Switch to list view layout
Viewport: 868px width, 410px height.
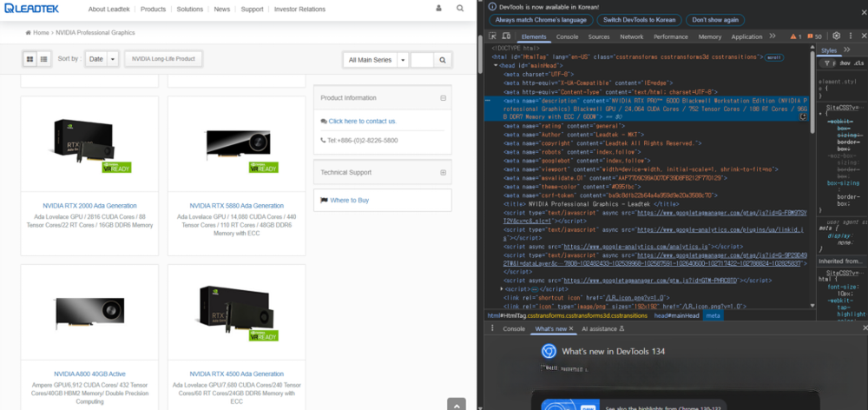[43, 59]
